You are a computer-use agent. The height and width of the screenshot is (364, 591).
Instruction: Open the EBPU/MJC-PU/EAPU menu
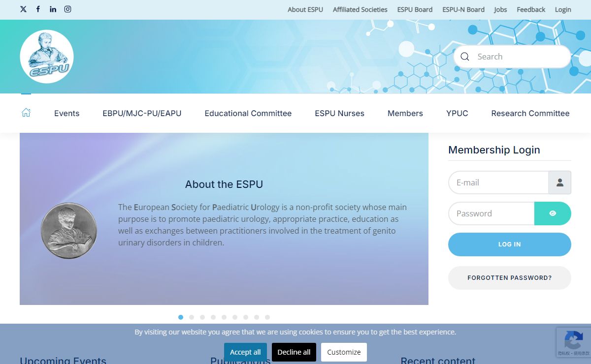(142, 113)
